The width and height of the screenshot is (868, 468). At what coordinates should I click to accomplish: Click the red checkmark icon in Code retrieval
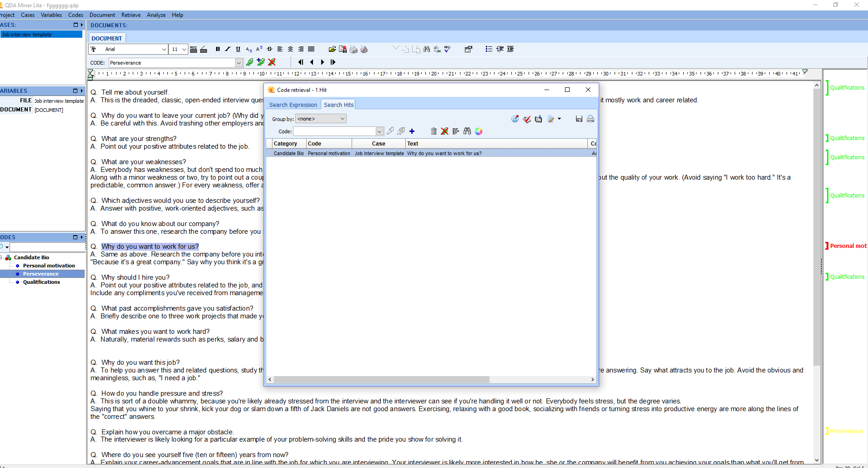pos(527,119)
